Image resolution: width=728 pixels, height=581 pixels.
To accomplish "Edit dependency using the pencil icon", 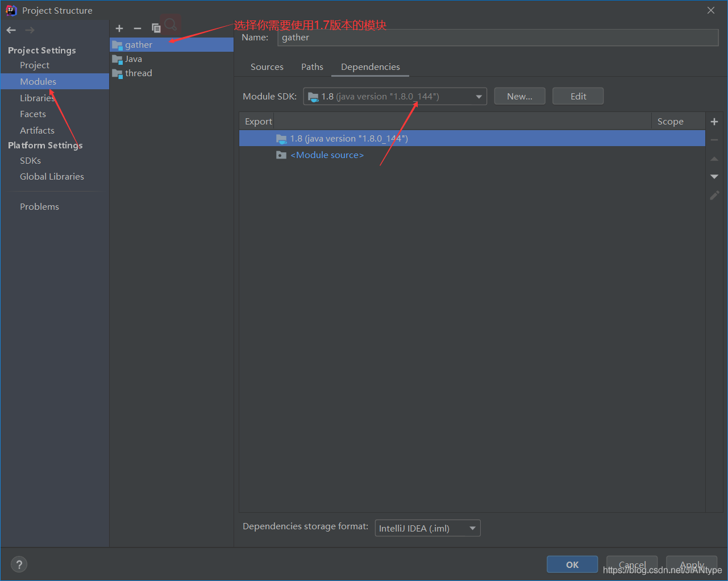I will click(714, 195).
